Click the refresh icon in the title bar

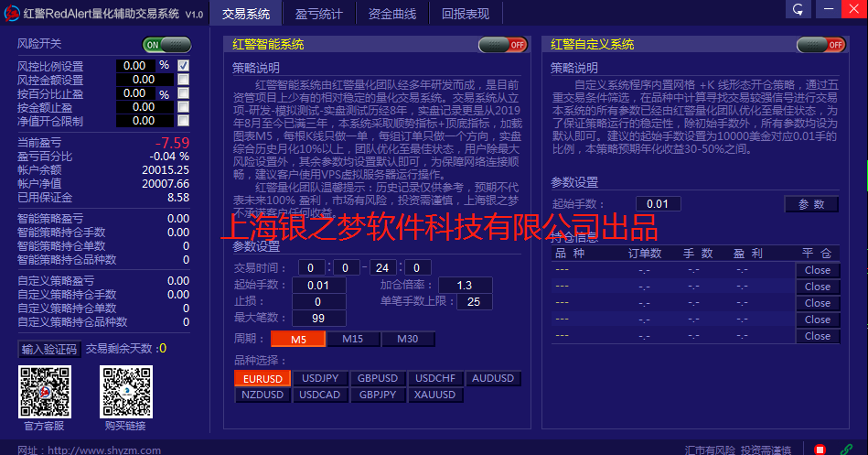click(x=798, y=10)
